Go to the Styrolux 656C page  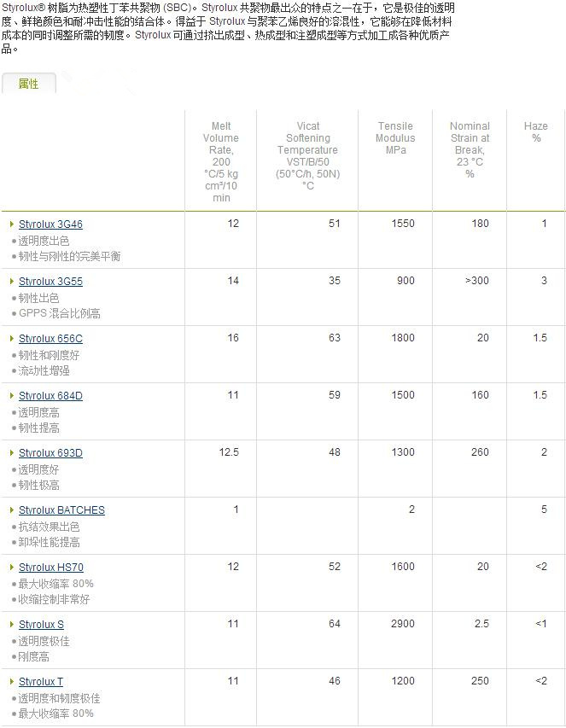pos(50,339)
